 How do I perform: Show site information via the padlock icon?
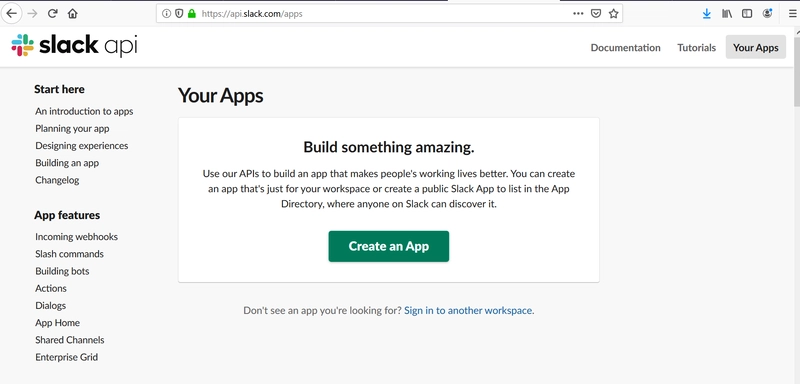coord(192,14)
